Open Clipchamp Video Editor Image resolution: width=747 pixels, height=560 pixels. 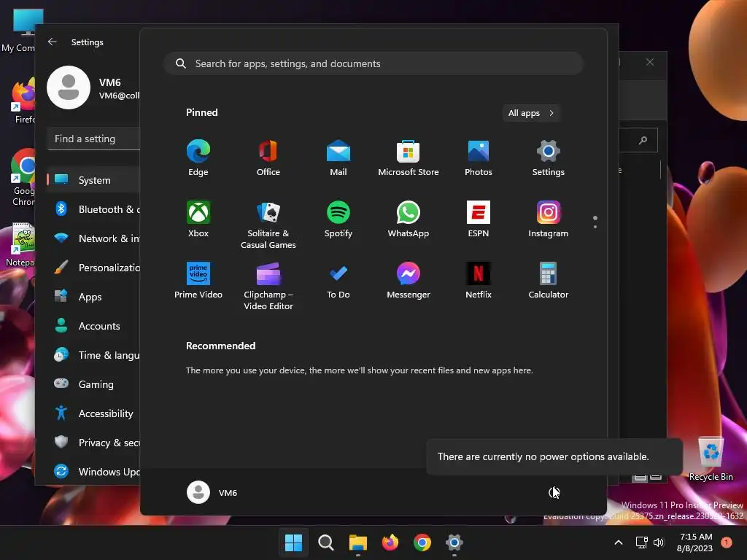(268, 286)
